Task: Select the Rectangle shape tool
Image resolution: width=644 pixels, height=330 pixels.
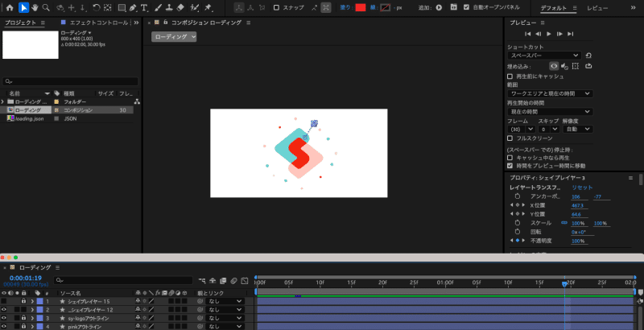Action: coord(122,7)
